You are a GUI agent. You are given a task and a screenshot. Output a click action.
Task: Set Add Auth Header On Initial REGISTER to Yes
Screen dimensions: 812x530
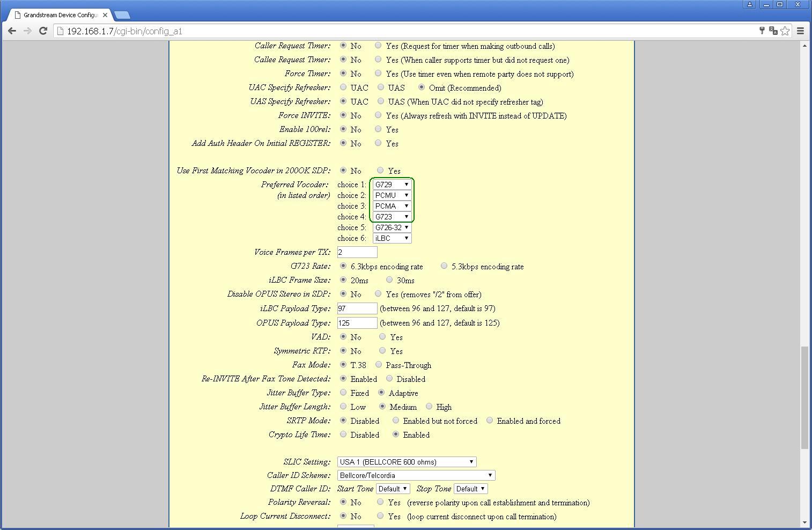click(x=378, y=143)
